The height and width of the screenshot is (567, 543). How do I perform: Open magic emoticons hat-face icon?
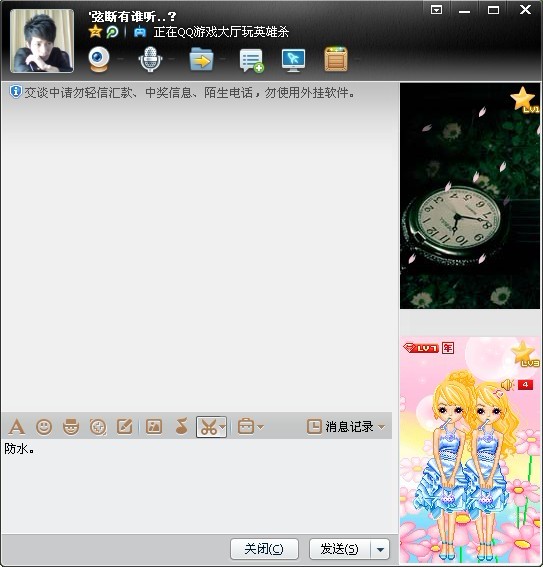71,427
